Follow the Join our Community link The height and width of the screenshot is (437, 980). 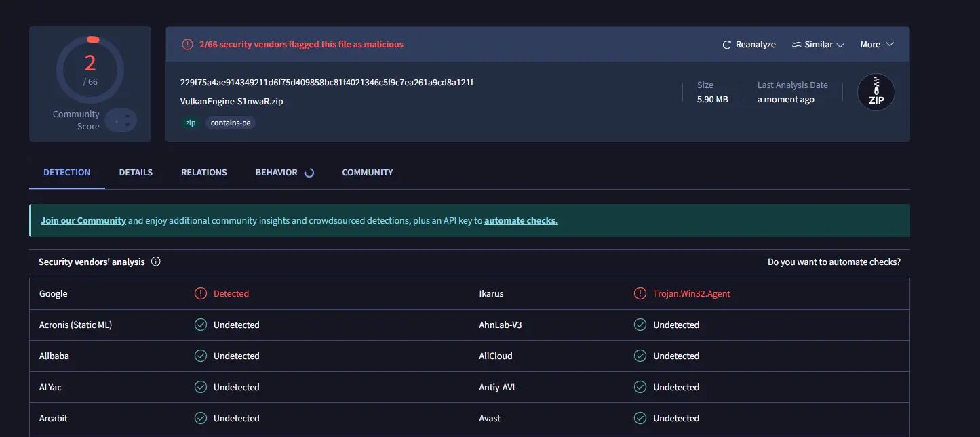pyautogui.click(x=83, y=221)
